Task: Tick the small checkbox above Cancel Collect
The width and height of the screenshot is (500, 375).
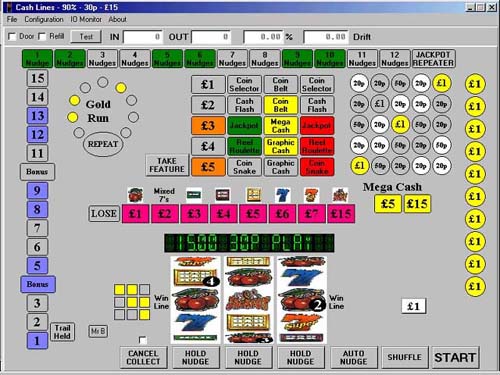Action: [x=143, y=340]
